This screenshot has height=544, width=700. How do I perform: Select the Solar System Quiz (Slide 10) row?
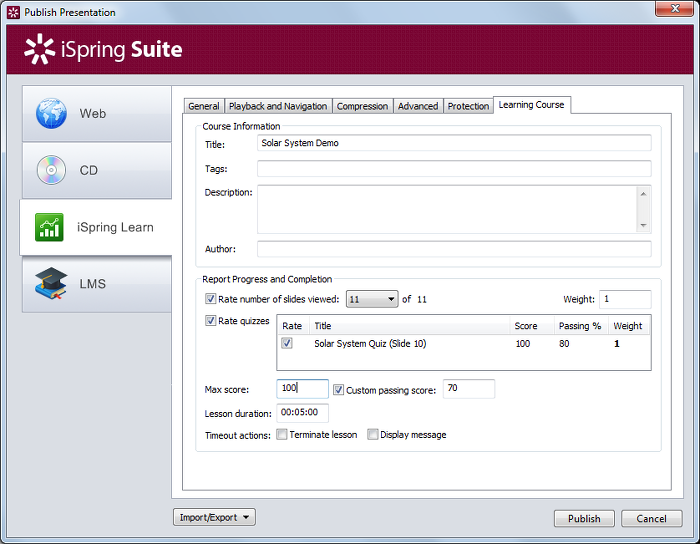tap(463, 343)
